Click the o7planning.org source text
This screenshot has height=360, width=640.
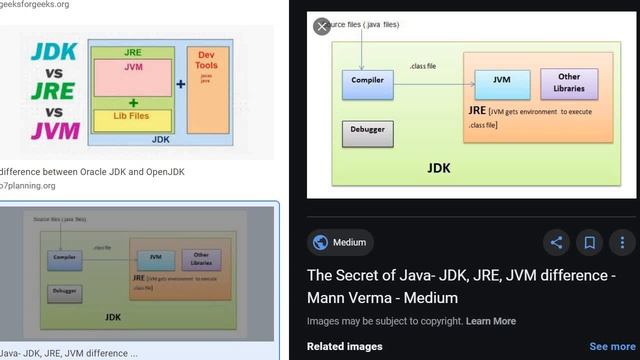tap(28, 186)
